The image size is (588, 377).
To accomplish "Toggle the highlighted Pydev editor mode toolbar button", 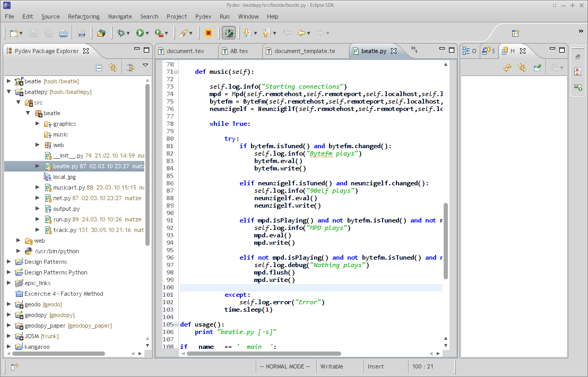I will [229, 32].
